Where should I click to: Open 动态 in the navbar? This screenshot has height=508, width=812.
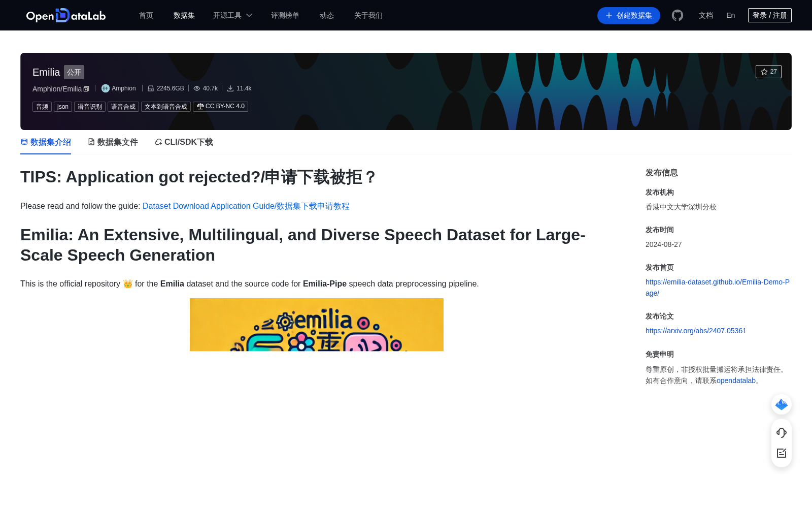(x=327, y=15)
